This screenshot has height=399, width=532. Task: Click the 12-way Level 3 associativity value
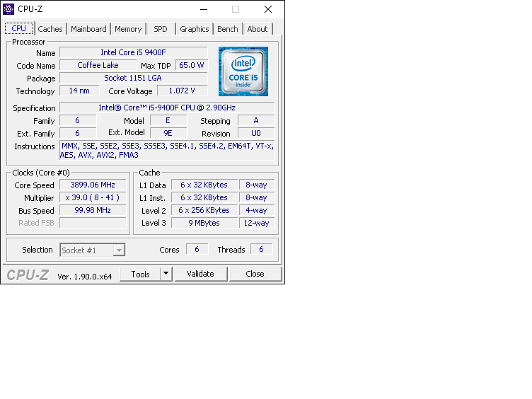257,223
